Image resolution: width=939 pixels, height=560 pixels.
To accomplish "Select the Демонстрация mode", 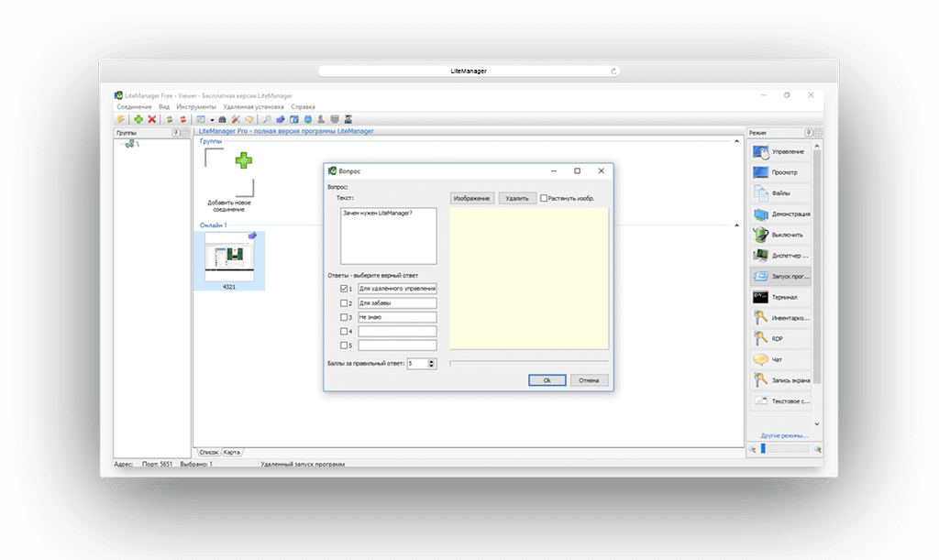I will (781, 214).
